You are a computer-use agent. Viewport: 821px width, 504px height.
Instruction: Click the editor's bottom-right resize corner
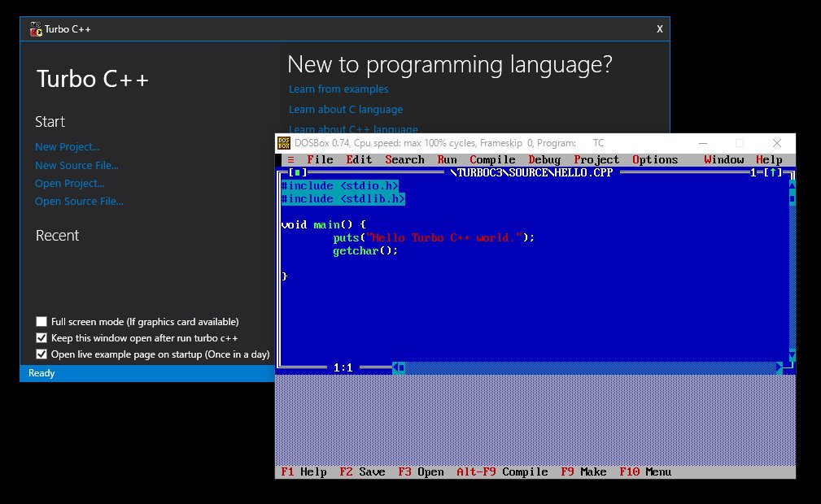(789, 367)
